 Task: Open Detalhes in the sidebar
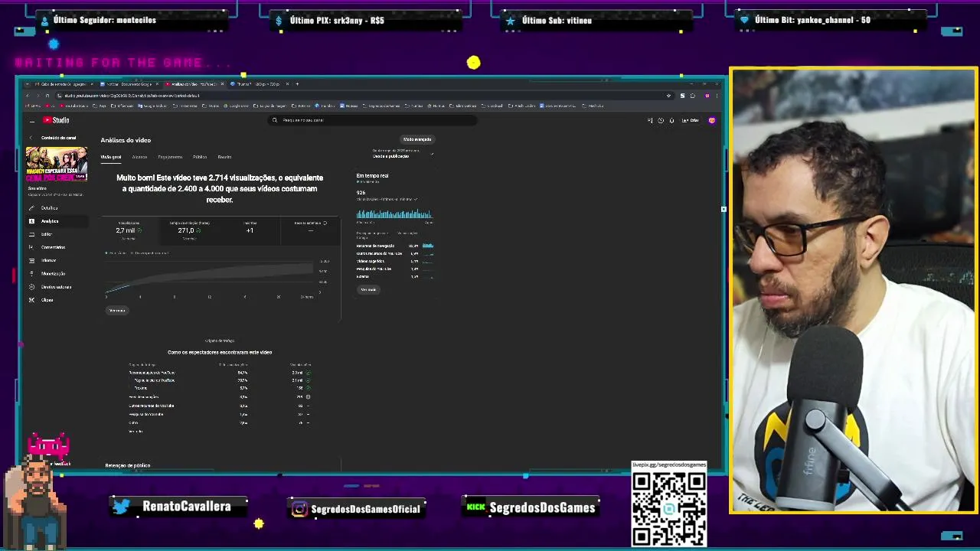[49, 208]
